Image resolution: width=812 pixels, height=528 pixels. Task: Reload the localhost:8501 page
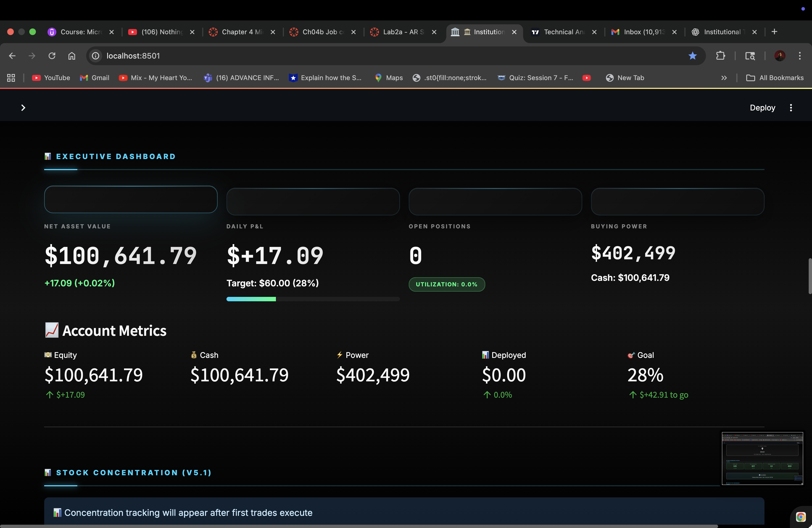52,56
